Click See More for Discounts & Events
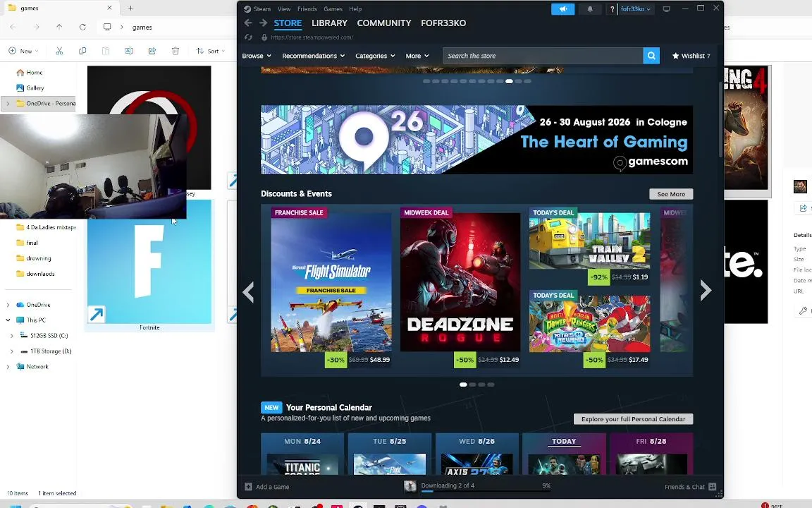The width and height of the screenshot is (812, 508). [x=671, y=194]
